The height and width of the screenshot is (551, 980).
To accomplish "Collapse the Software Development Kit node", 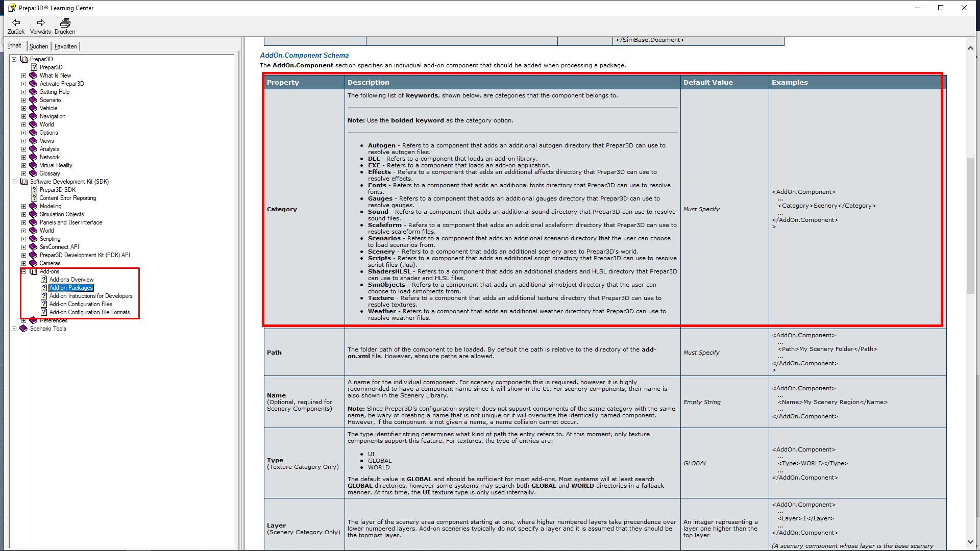I will click(14, 182).
